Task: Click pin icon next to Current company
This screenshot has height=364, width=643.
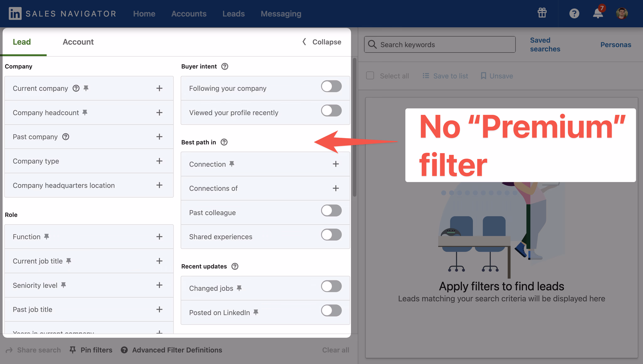Action: tap(86, 88)
